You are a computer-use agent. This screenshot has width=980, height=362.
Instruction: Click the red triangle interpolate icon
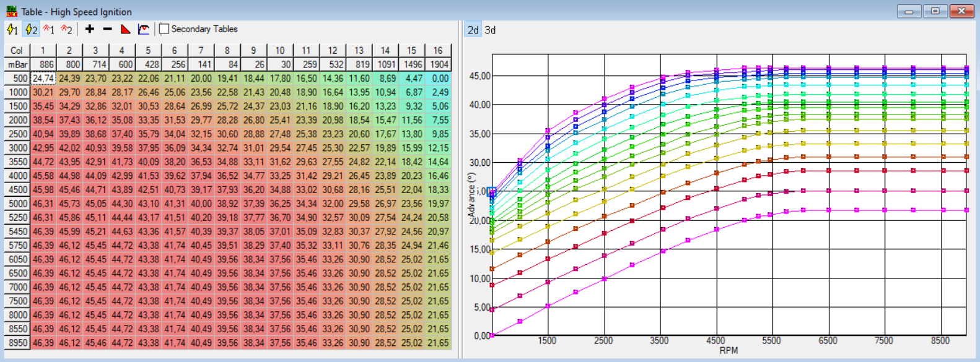[125, 29]
